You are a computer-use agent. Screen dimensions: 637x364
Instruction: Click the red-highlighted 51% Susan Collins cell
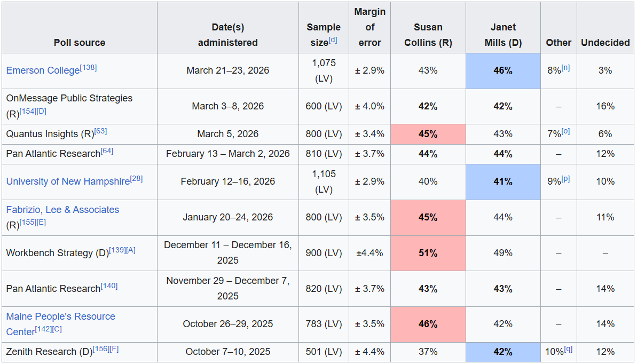428,253
